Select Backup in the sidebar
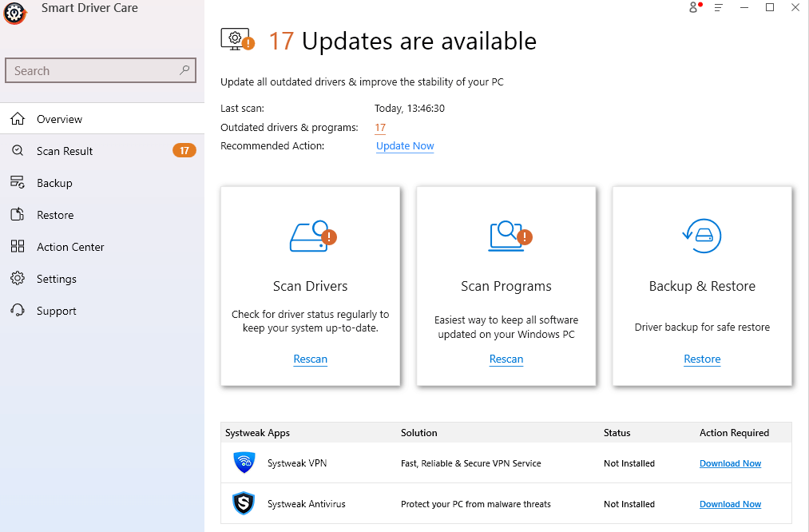Screen dimensions: 809x532 (102, 183)
